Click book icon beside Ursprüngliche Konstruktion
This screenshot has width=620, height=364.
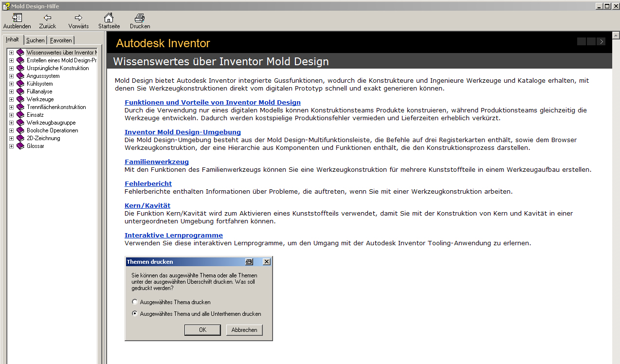pyautogui.click(x=20, y=68)
